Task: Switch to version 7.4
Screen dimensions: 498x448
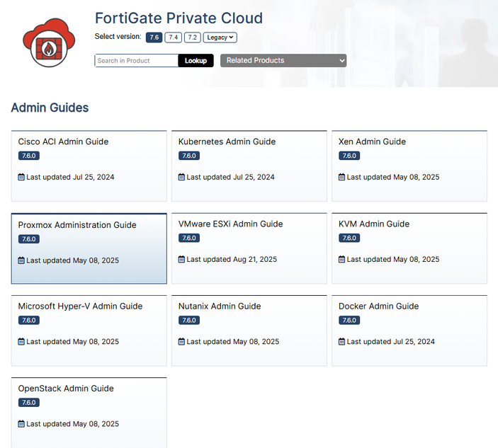Action: click(x=173, y=38)
